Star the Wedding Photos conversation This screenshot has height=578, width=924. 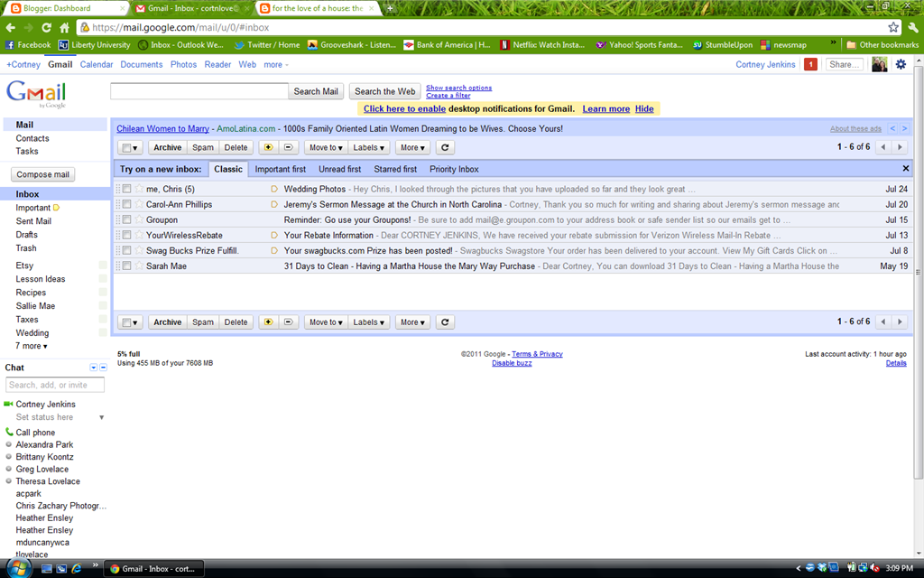pos(139,189)
